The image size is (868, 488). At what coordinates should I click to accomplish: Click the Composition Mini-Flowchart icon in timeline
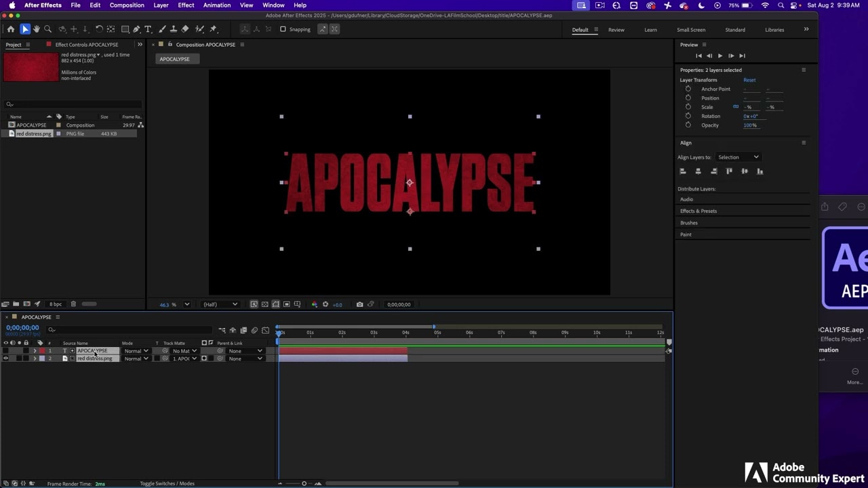[x=222, y=330]
